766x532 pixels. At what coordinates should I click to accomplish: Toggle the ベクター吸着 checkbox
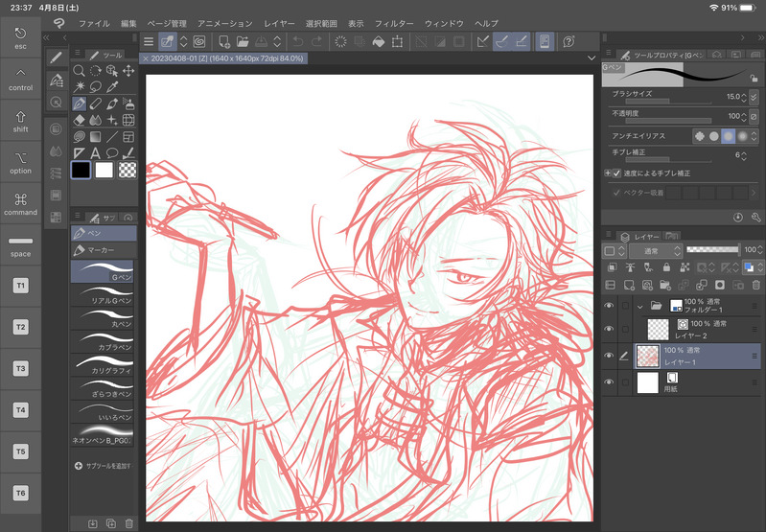click(617, 193)
